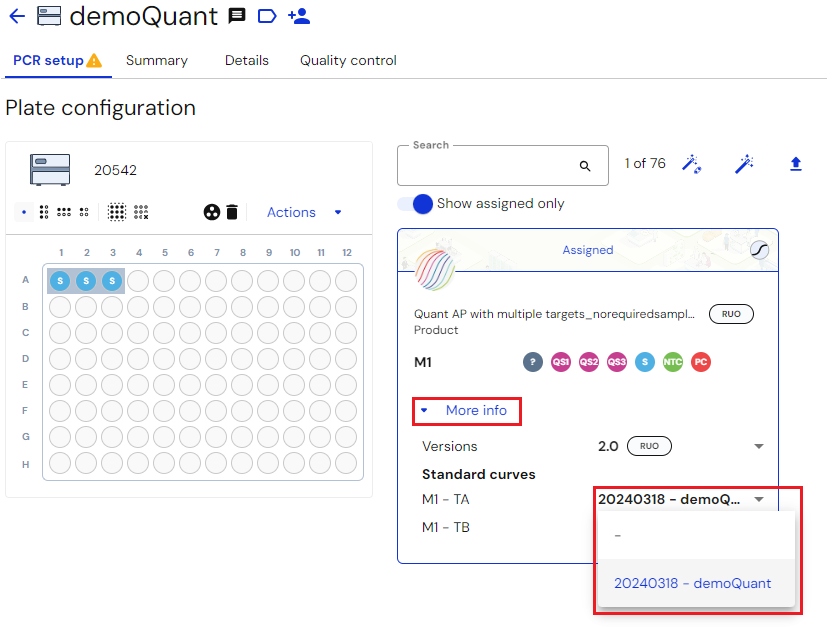Collapse the More info section
This screenshot has width=827, height=632.
(466, 410)
